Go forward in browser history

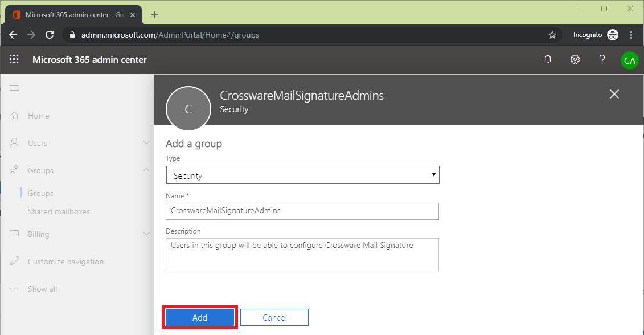31,35
